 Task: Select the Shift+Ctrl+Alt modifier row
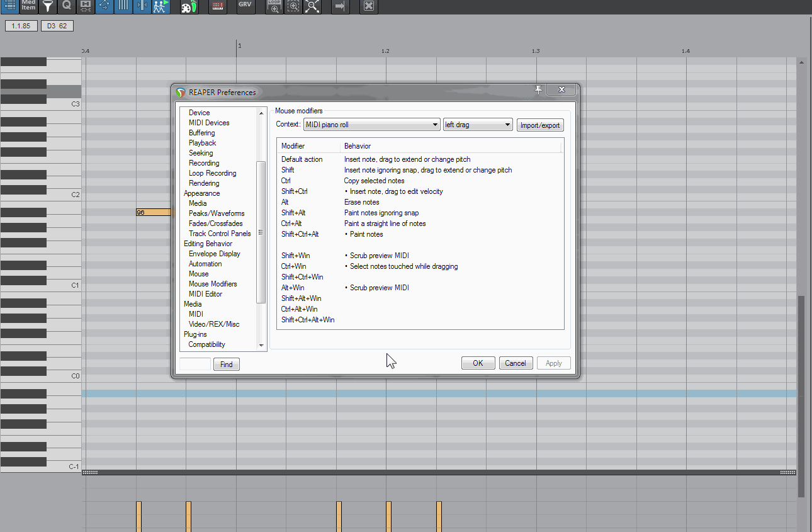pos(420,234)
